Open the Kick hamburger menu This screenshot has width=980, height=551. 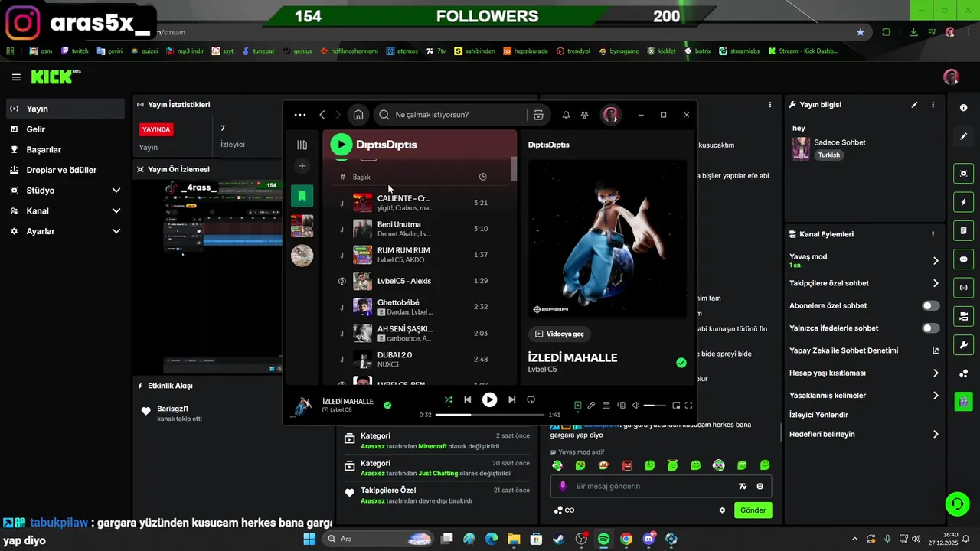pyautogui.click(x=16, y=77)
